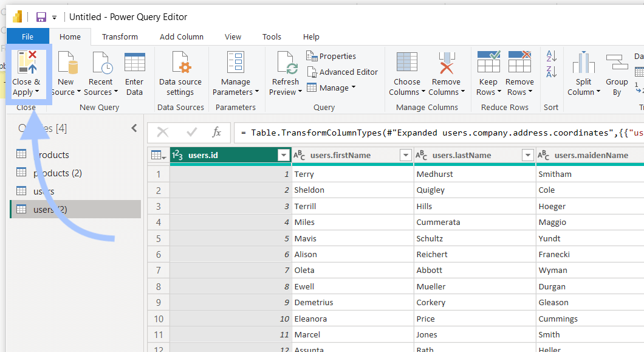Image resolution: width=644 pixels, height=352 pixels.
Task: Confirm the formula with the checkmark
Action: pyautogui.click(x=191, y=132)
